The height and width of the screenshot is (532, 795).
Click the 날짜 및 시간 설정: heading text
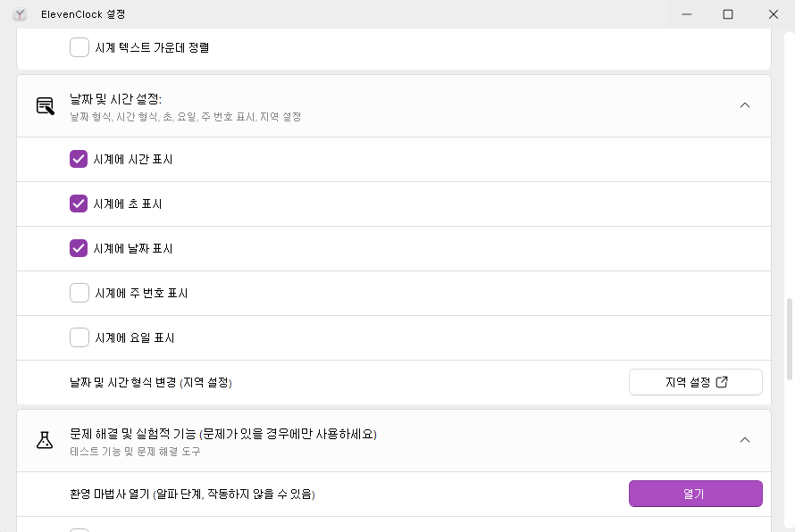(x=115, y=99)
